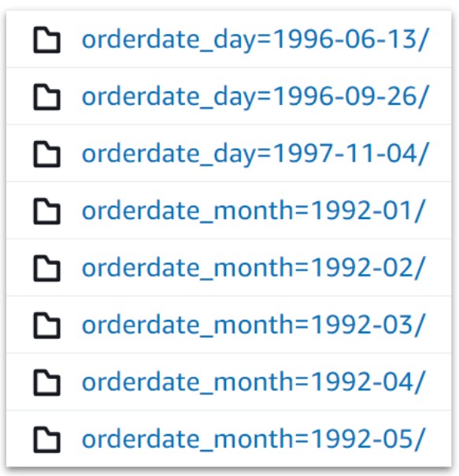Click folder icon for orderdate_day=1996-06-13

tap(46, 39)
